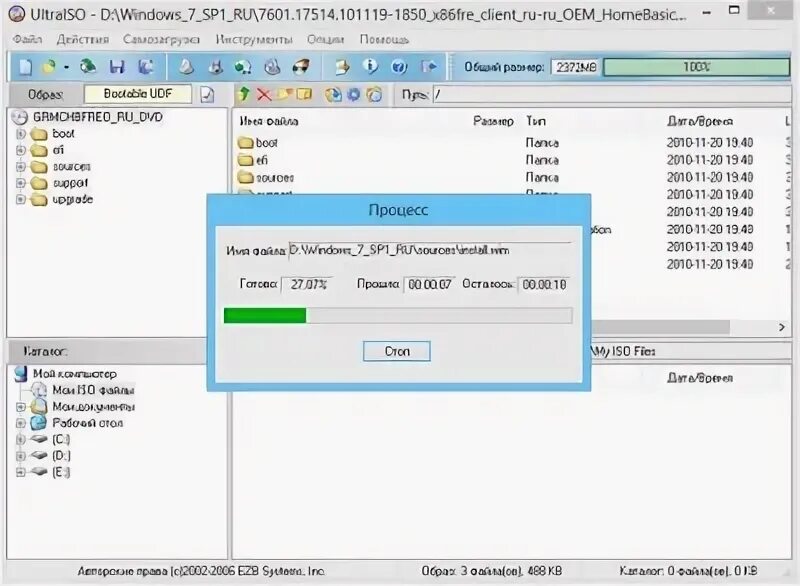Click the 2371MB total size box
The image size is (800, 586).
click(x=576, y=67)
